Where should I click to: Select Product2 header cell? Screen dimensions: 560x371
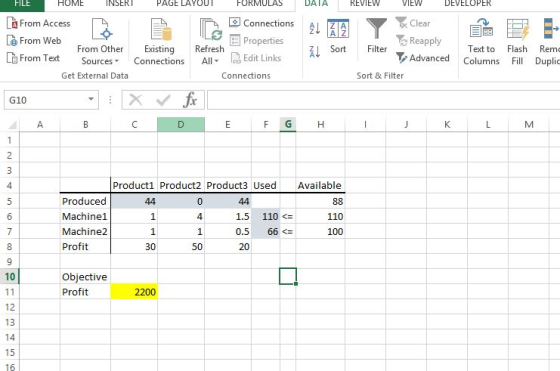(x=181, y=185)
